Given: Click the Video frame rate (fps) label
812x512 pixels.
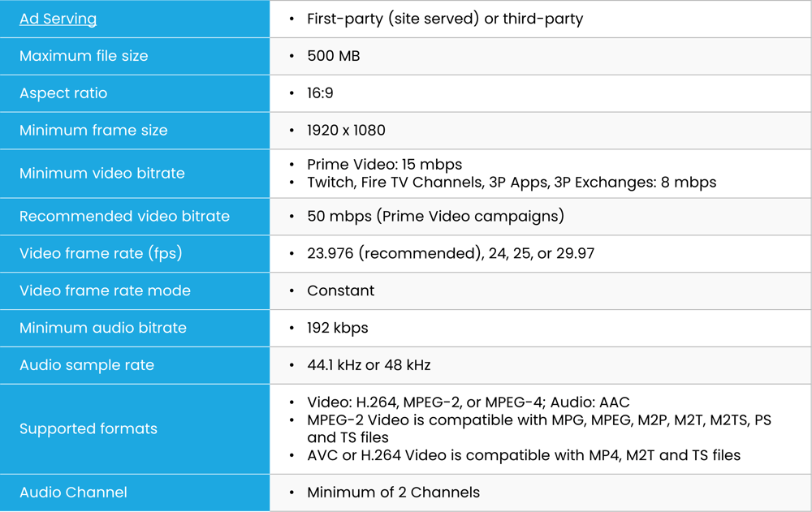Looking at the screenshot, I should [x=101, y=254].
